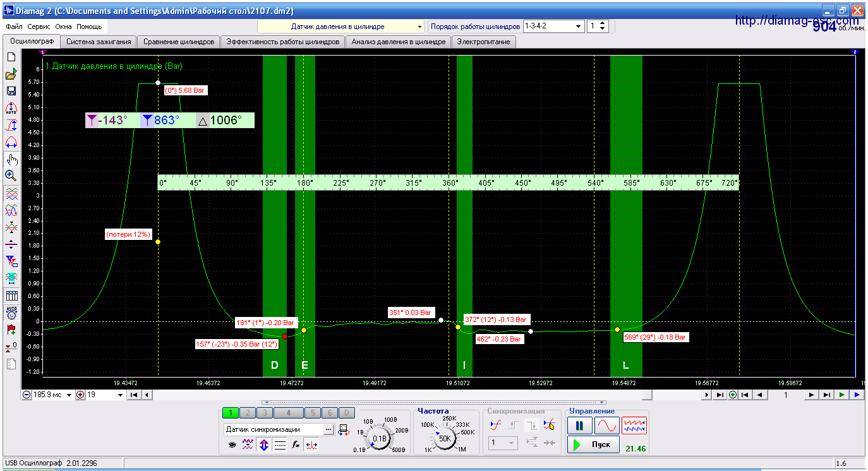Toggle the horizontal lines display button

click(280, 445)
